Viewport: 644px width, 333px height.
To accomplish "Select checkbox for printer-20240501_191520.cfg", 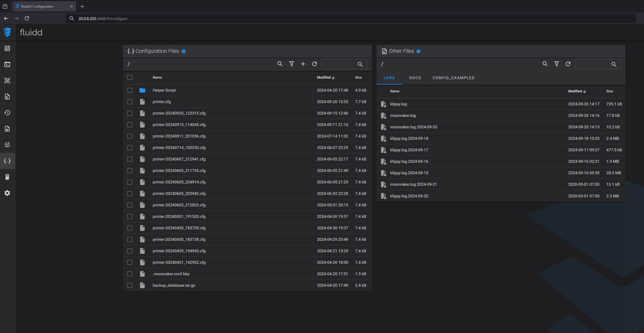I will [x=130, y=216].
